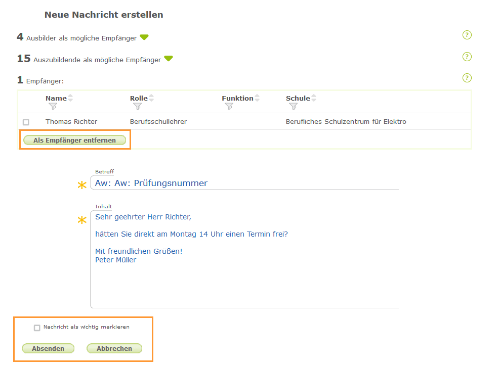The width and height of the screenshot is (500, 367).
Task: Select 'Berufliches Schulzentrum für Elektro' cell
Action: [346, 122]
